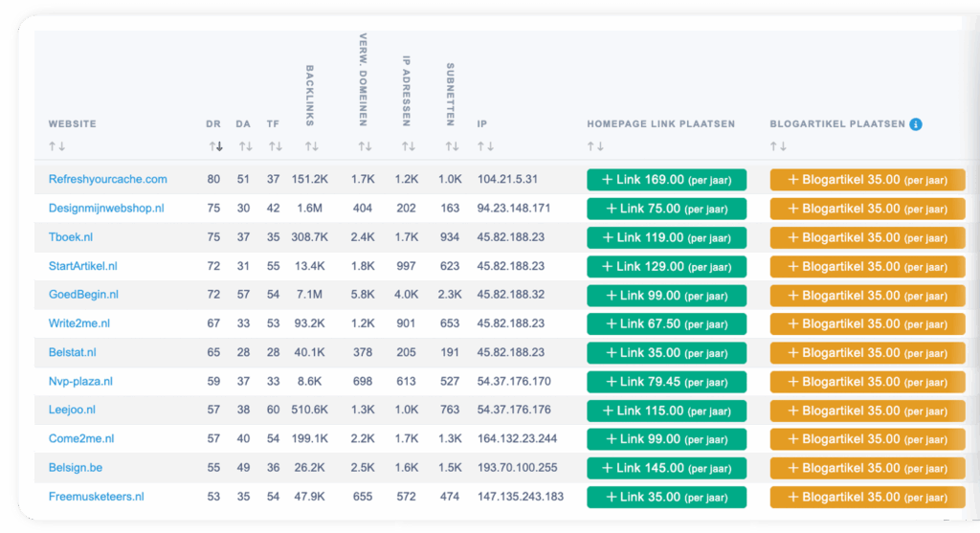Select IP 45.82.188.32 cell

coord(511,295)
